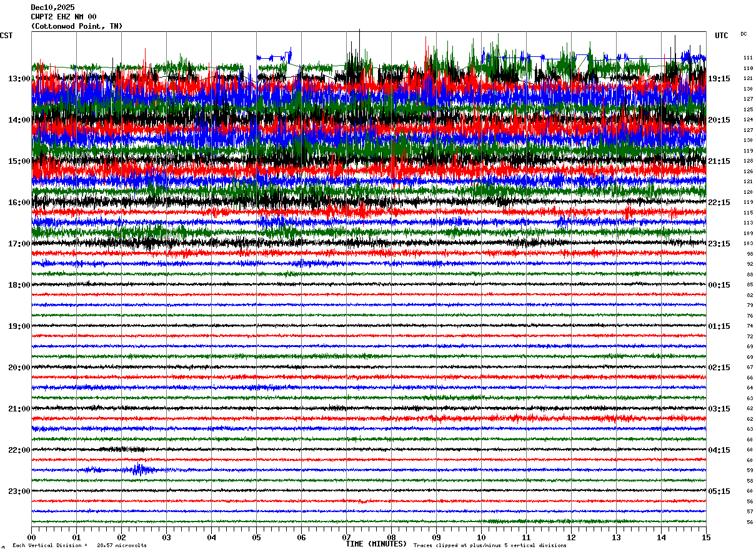Click the 23:15 UTC time label
Image resolution: width=756 pixels, height=554 pixels.
(x=719, y=244)
